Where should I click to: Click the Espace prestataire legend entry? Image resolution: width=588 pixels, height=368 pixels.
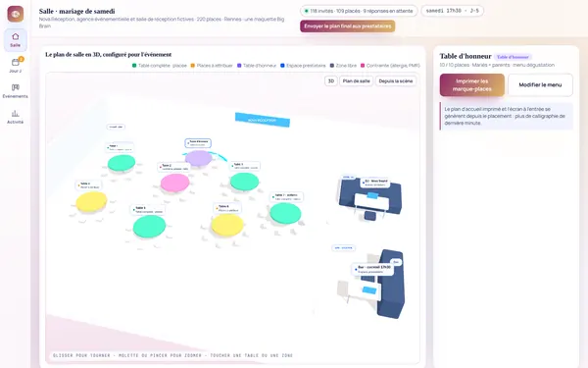[x=303, y=66]
